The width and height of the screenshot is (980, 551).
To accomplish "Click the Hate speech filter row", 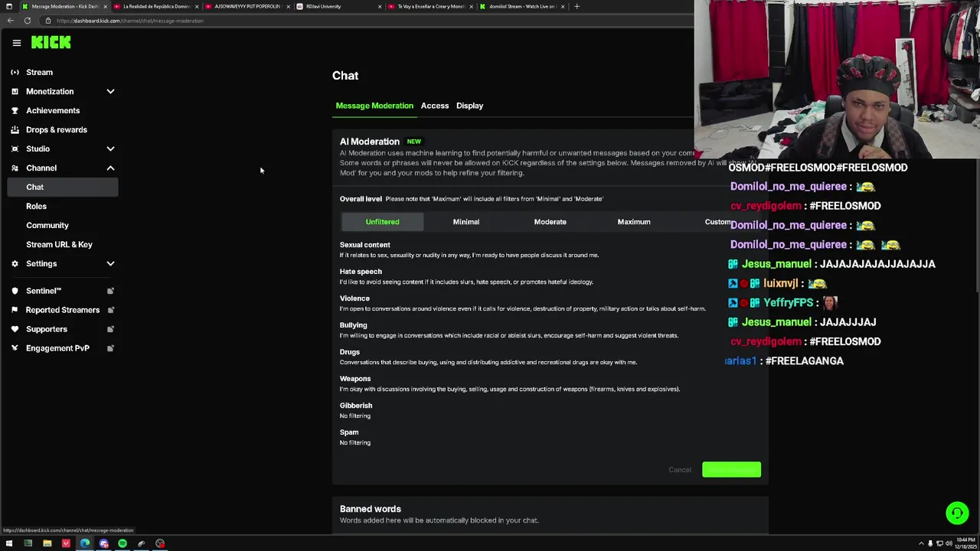I will pyautogui.click(x=466, y=276).
